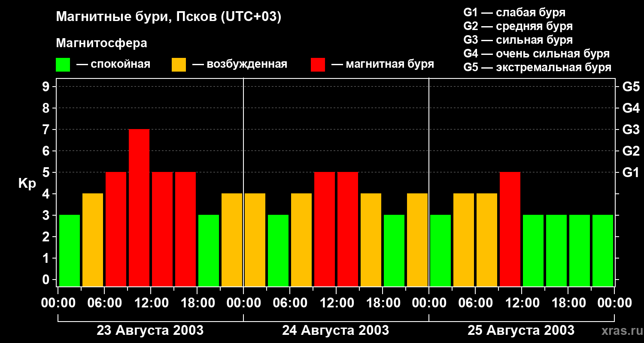Select the first green bar on 23 August
This screenshot has width=644, height=343.
point(70,250)
